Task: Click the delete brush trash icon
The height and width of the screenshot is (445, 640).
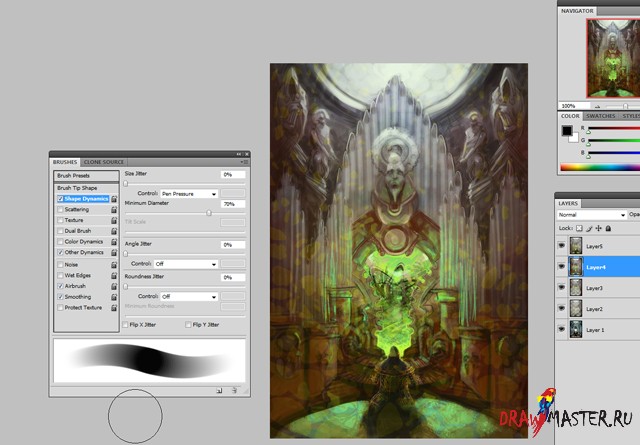Action: (x=234, y=391)
